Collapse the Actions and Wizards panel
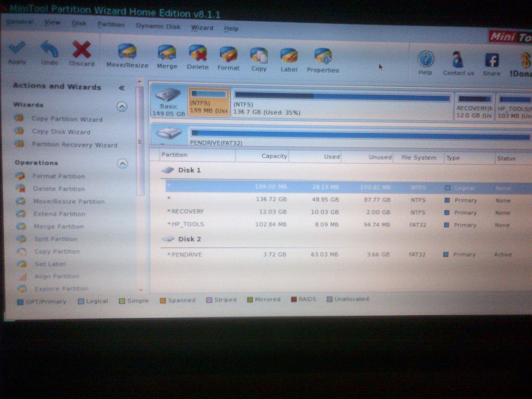 point(122,88)
